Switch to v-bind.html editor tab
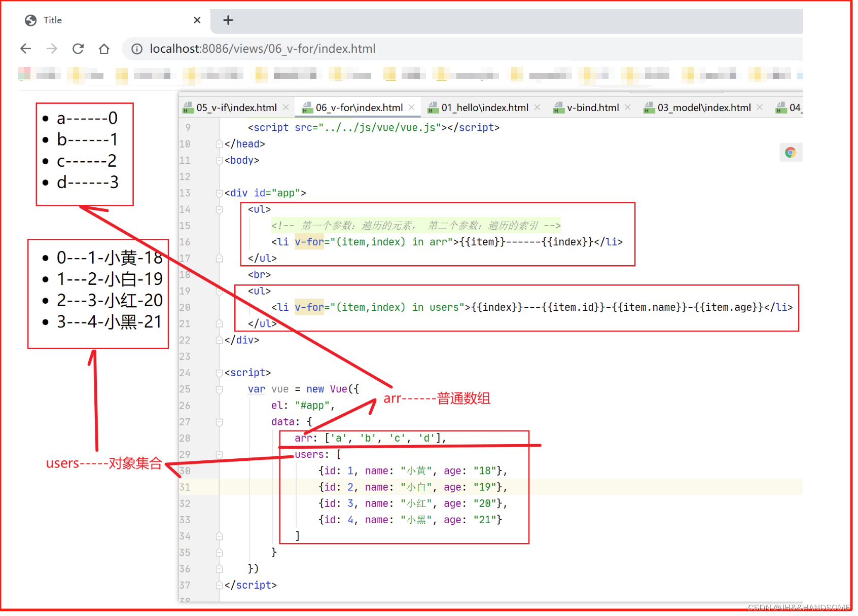The height and width of the screenshot is (616, 858). pyautogui.click(x=593, y=107)
